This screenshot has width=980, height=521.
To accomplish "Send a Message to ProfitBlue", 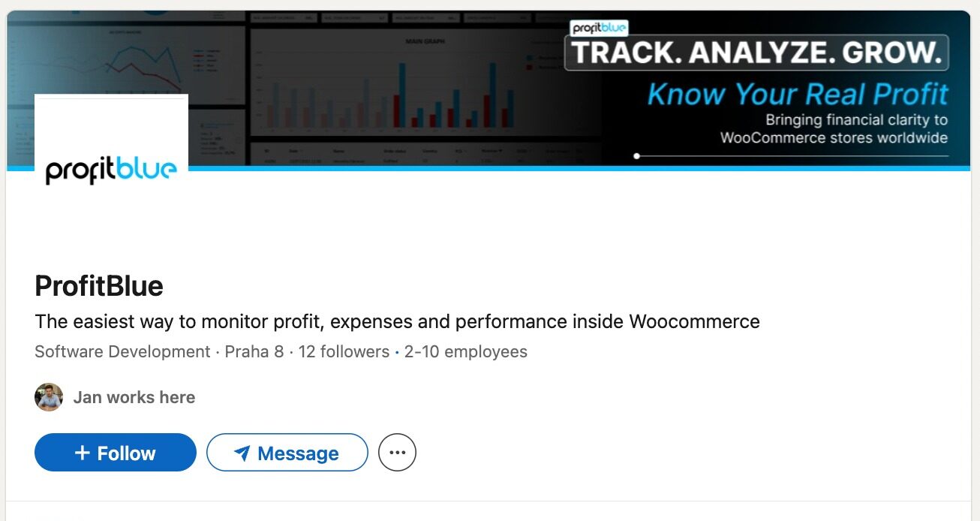I will [287, 453].
